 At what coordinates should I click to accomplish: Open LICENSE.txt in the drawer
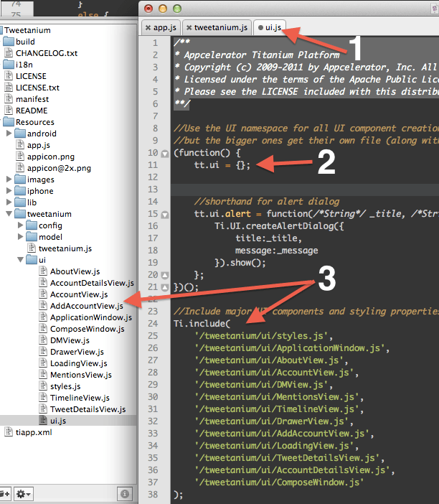37,88
